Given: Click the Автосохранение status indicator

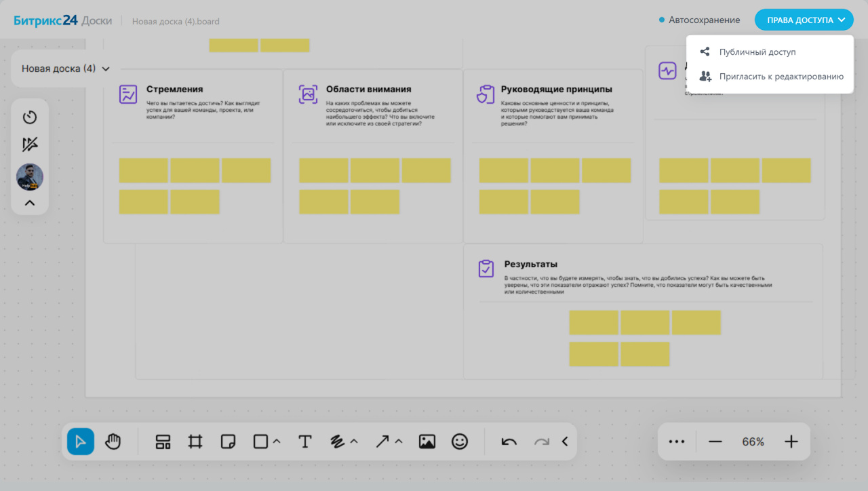Looking at the screenshot, I should pyautogui.click(x=700, y=20).
